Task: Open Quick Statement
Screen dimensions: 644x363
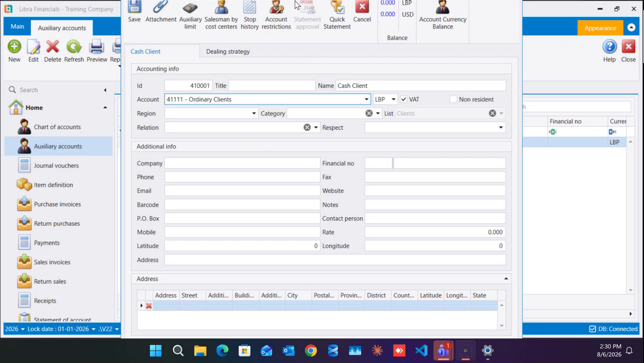Action: point(337,15)
